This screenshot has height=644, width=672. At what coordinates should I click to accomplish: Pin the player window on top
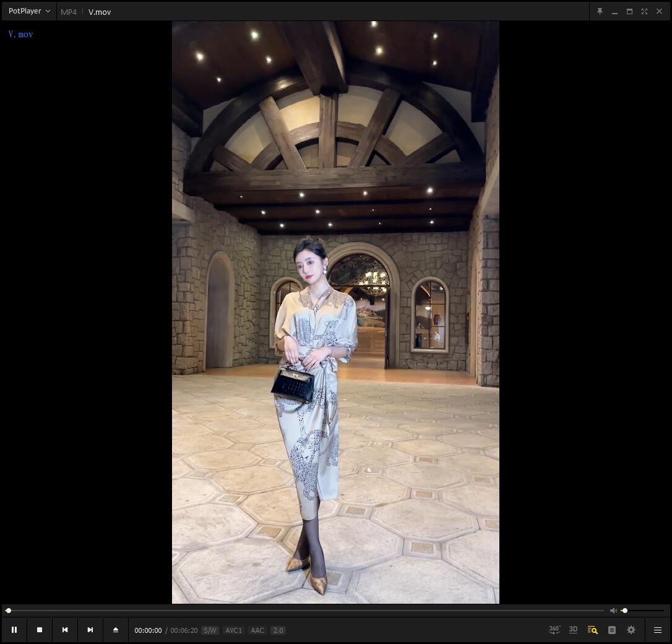(x=600, y=12)
